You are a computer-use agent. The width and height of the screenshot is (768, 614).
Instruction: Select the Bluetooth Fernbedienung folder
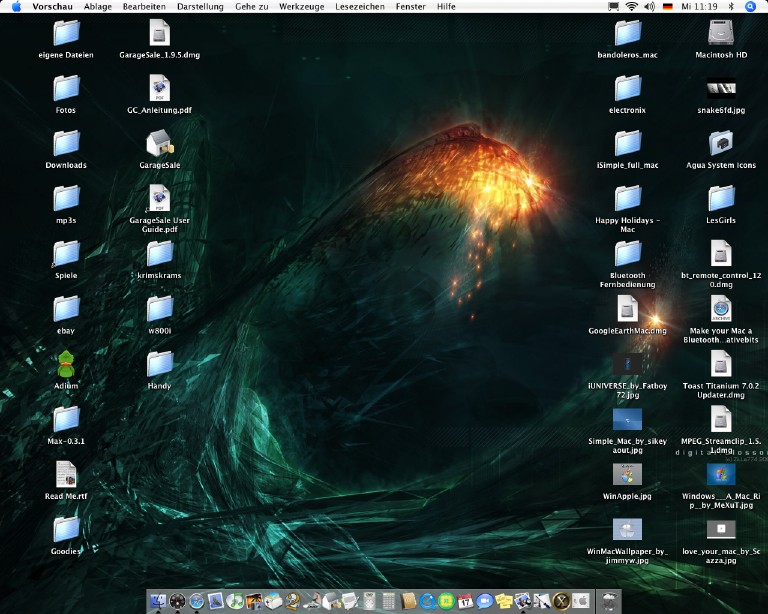[x=627, y=254]
